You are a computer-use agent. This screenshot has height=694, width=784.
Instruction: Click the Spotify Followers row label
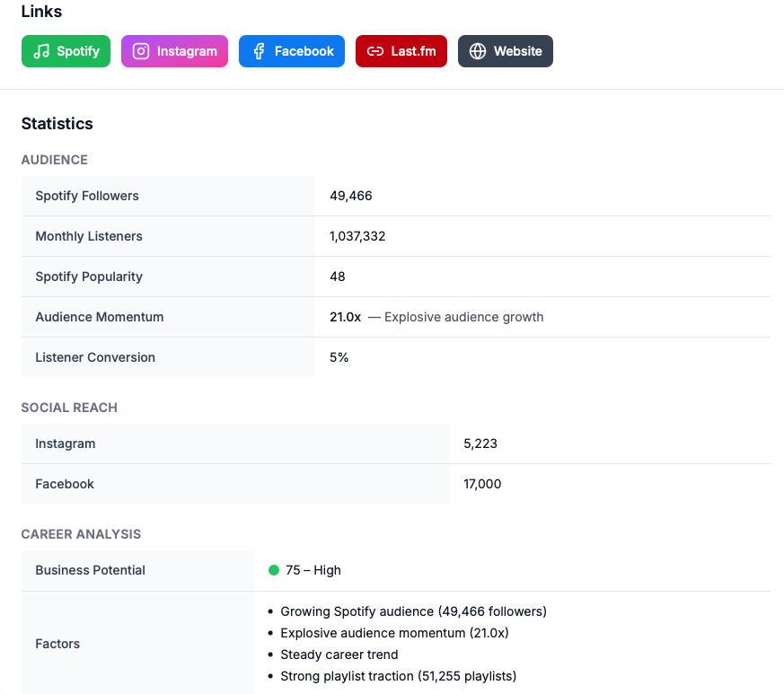pos(87,196)
